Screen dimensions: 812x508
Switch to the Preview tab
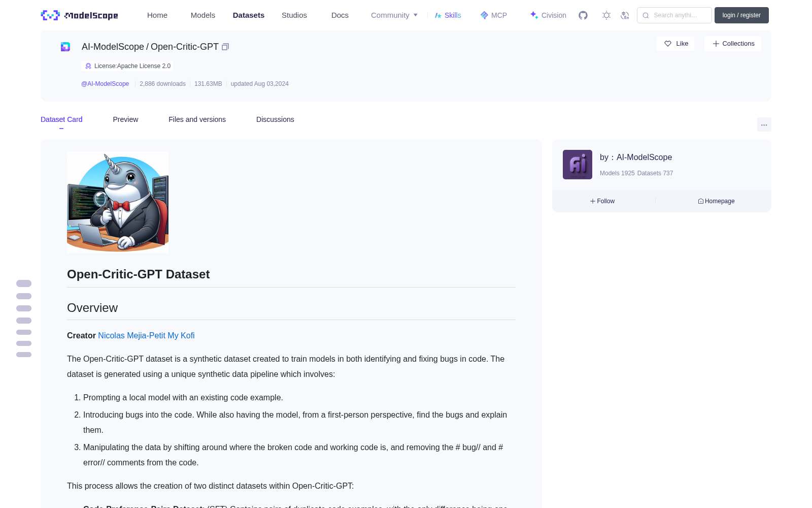pyautogui.click(x=125, y=119)
